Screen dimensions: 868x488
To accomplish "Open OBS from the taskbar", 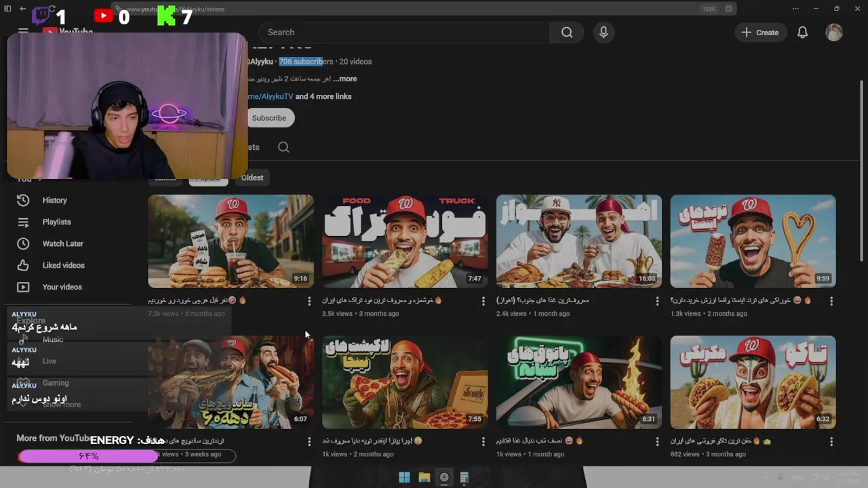I will click(444, 477).
